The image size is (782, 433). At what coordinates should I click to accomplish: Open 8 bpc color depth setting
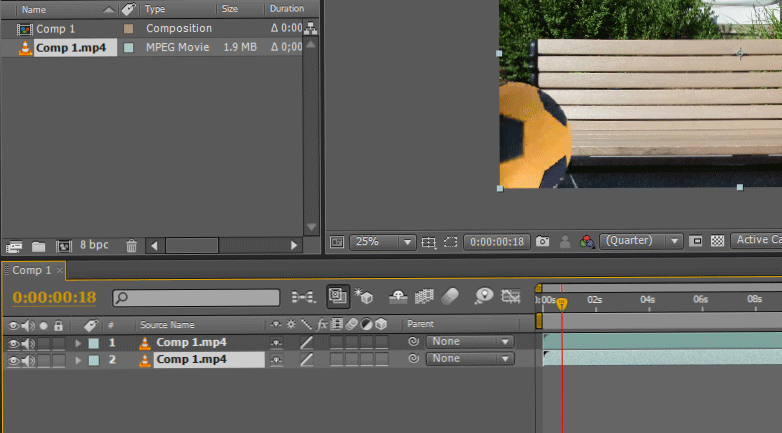[94, 245]
